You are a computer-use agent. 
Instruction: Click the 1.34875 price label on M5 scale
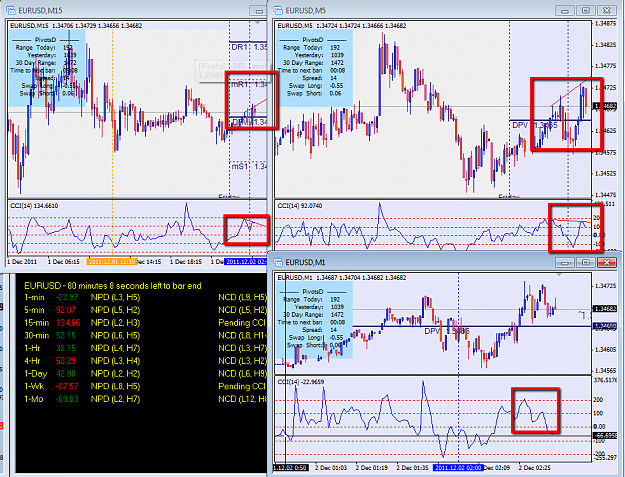tap(605, 24)
